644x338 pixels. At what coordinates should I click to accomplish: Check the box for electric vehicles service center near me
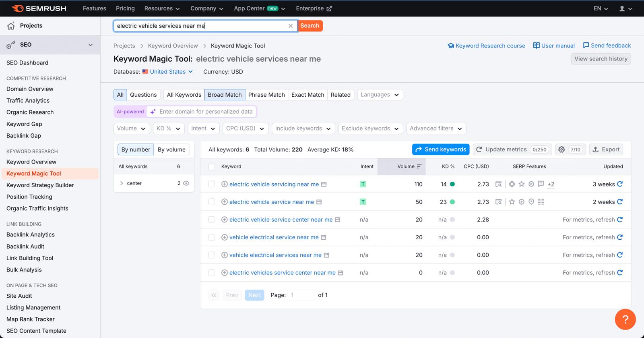tap(212, 273)
